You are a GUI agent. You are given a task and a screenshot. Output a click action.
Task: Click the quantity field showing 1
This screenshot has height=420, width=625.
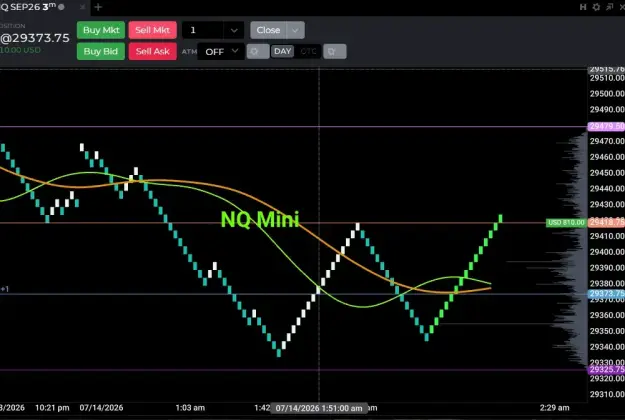point(203,30)
